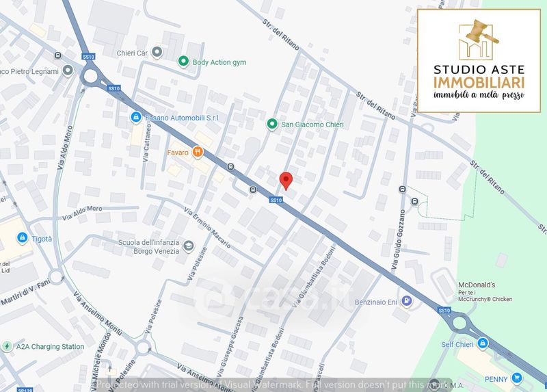The image size is (547, 392).
Task: Select the Via Erminio Macario street label
Action: point(207,228)
